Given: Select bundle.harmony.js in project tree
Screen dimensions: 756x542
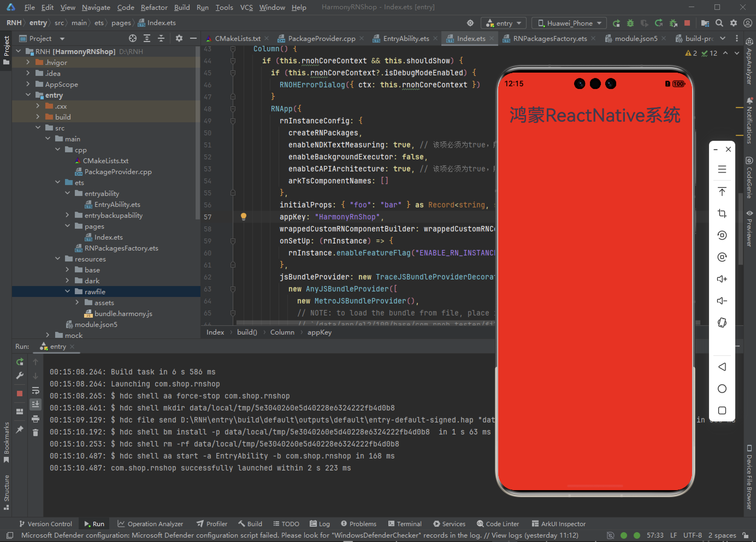Looking at the screenshot, I should [123, 314].
